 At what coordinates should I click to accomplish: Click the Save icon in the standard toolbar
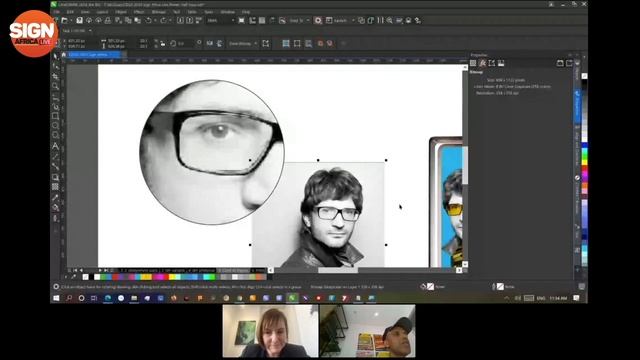coord(80,20)
